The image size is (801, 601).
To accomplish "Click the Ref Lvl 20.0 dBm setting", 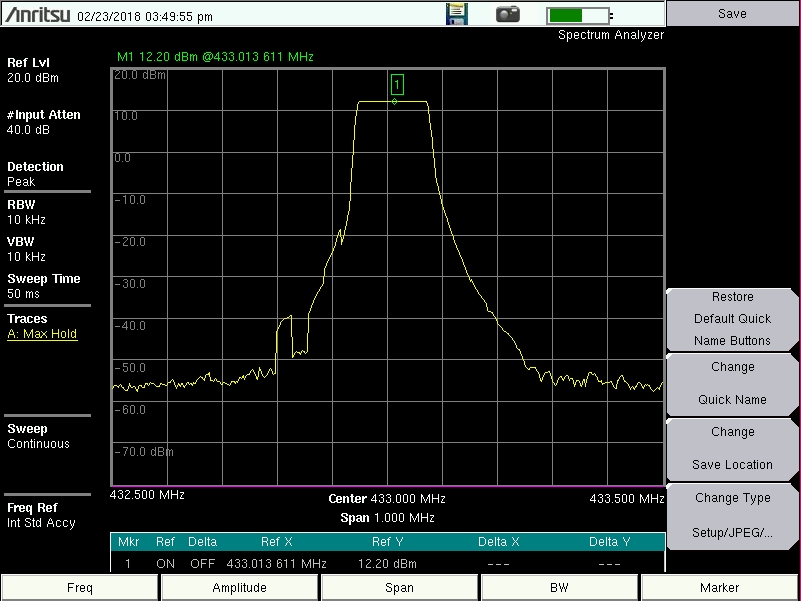I will [33, 70].
